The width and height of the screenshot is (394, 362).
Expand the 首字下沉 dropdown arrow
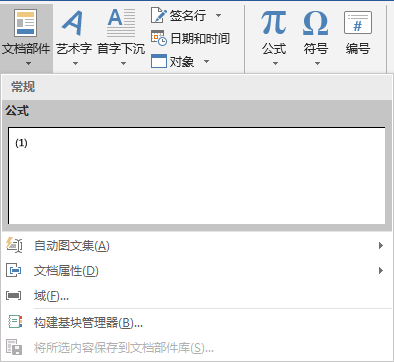123,63
